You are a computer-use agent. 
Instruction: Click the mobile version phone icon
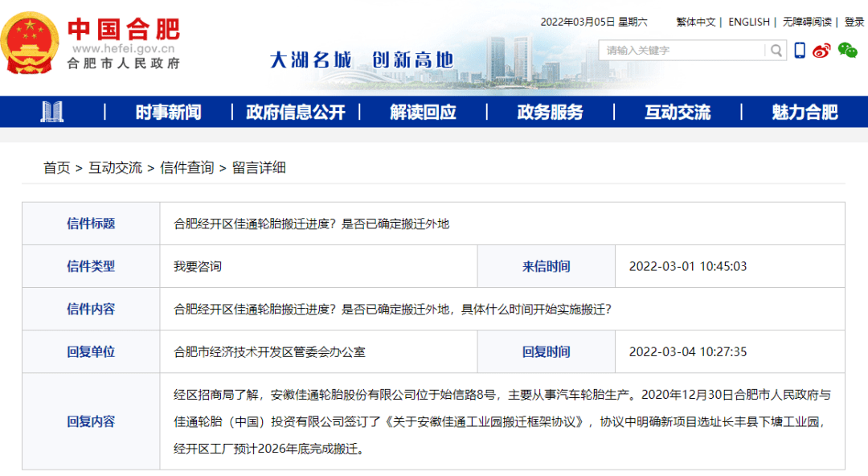(x=800, y=50)
